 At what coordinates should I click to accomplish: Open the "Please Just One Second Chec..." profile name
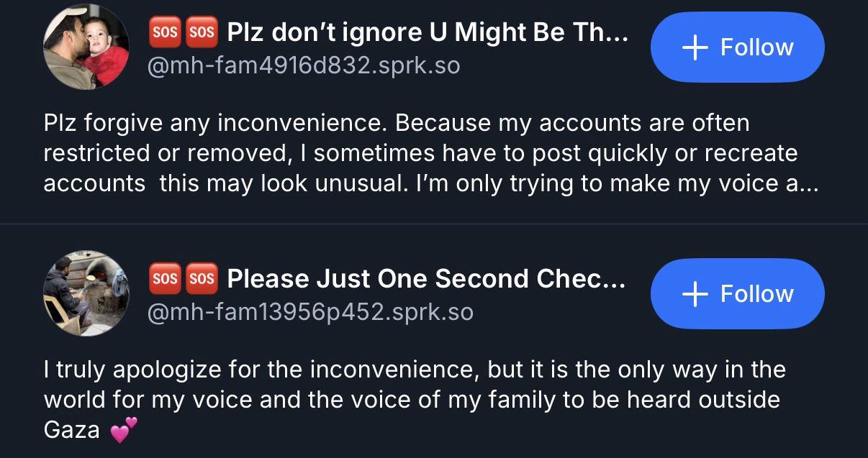tap(426, 278)
